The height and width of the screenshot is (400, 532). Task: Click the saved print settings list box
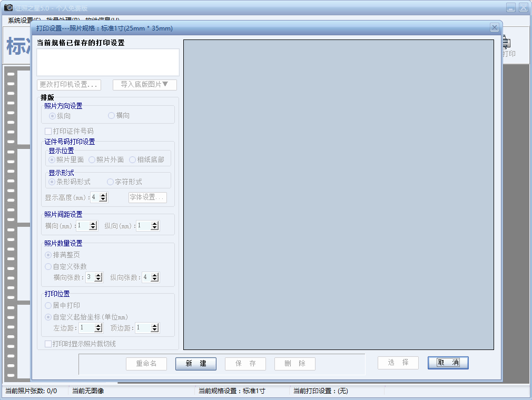[x=107, y=62]
